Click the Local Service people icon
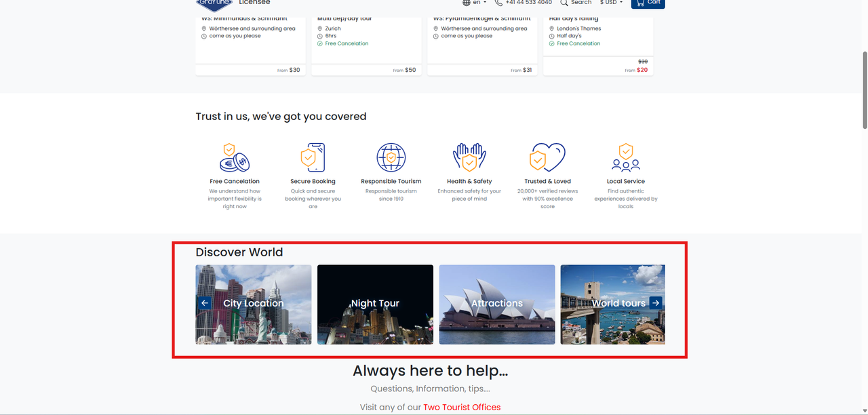Image resolution: width=868 pixels, height=415 pixels. point(626,157)
